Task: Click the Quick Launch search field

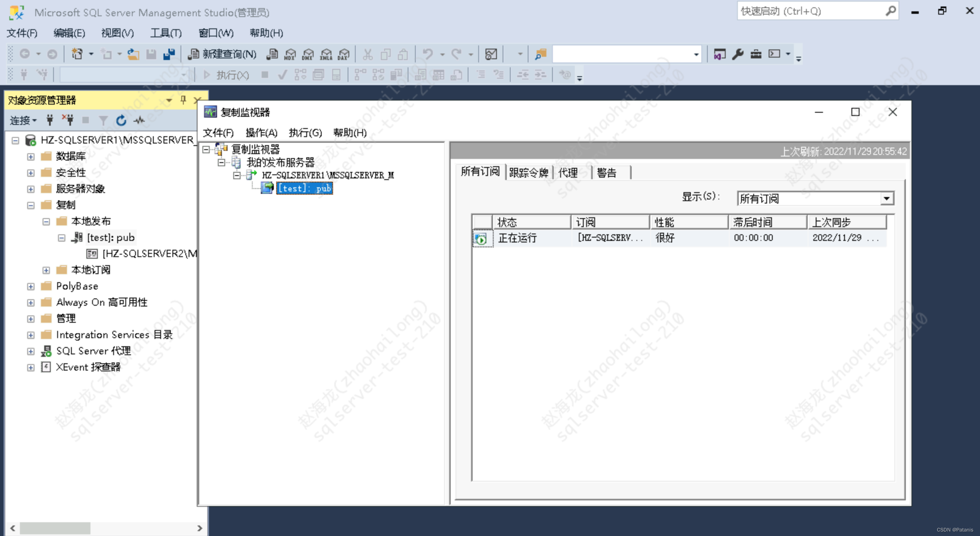Action: 810,11
